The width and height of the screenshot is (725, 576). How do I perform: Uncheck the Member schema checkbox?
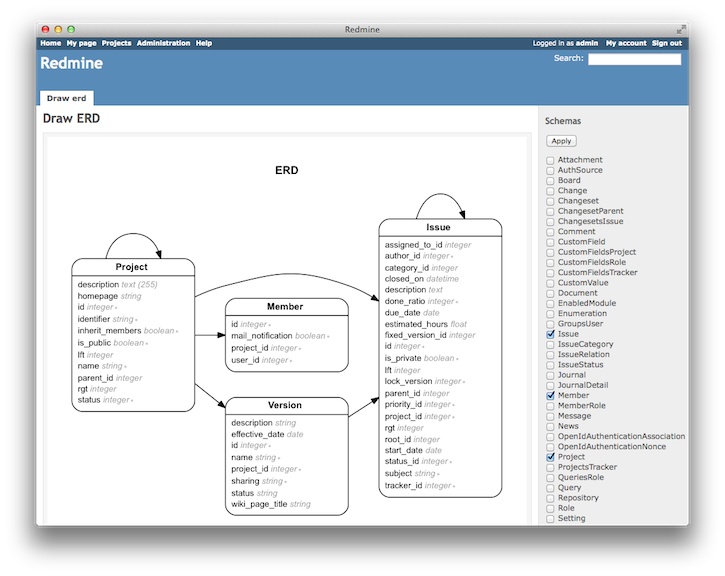pos(550,396)
